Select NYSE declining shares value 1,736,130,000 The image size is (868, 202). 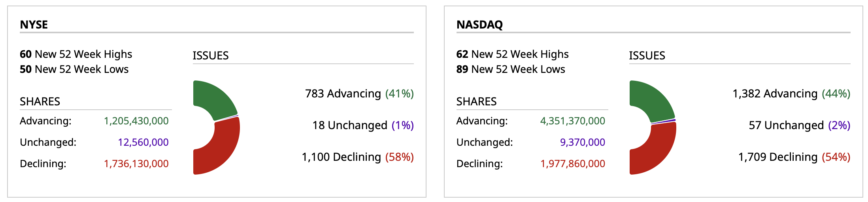tap(136, 164)
